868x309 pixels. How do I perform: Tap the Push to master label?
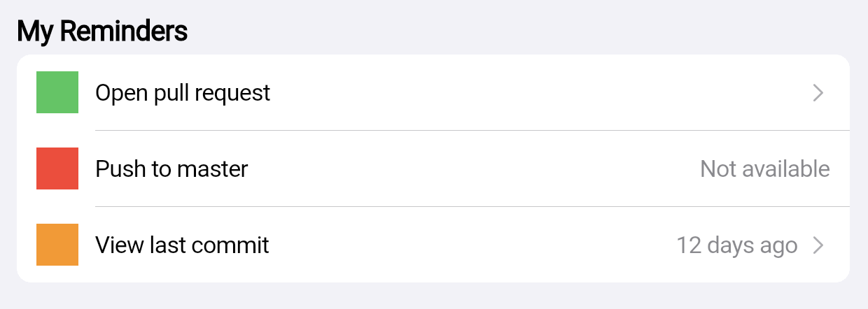pos(171,169)
